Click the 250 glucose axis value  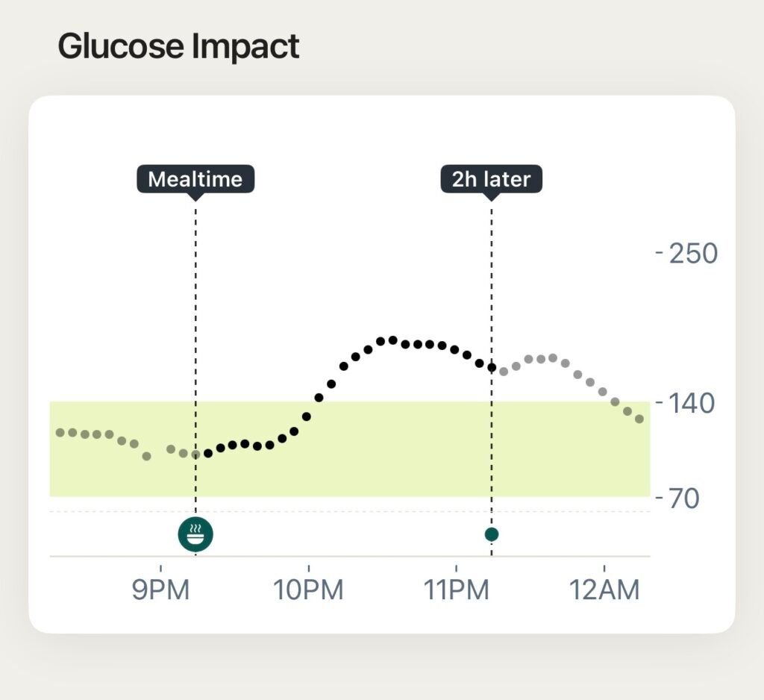point(693,254)
